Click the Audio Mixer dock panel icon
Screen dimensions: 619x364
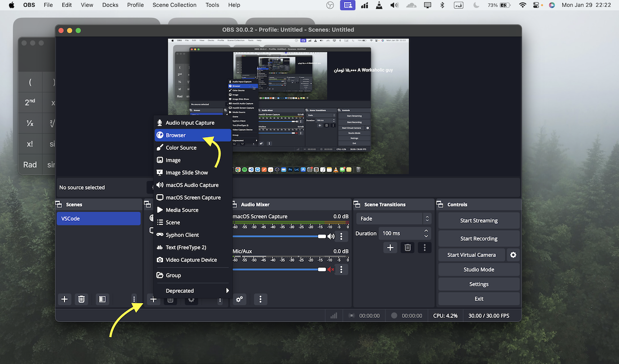tap(234, 205)
